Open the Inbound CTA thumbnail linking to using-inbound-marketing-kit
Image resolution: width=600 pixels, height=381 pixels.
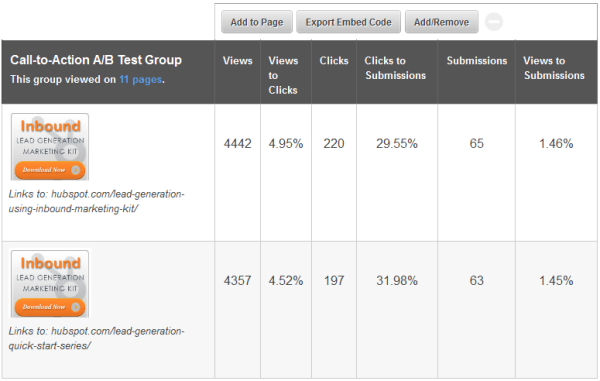click(x=50, y=147)
